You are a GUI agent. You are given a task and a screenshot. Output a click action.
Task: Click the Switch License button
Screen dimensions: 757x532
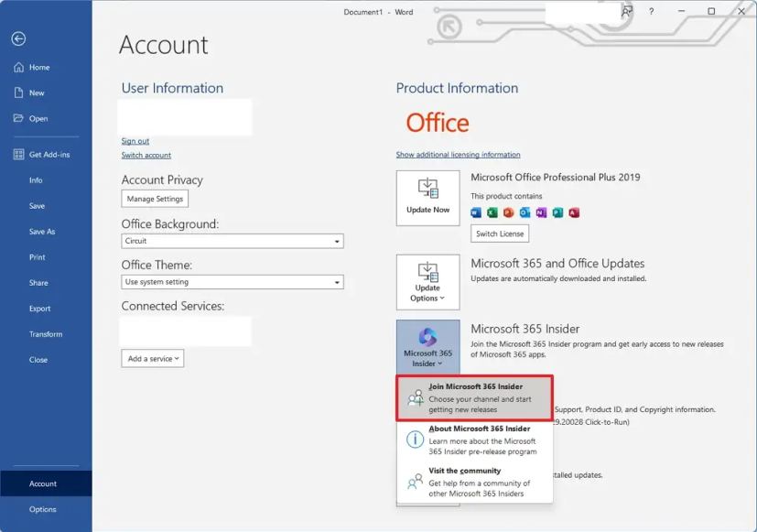pos(500,233)
